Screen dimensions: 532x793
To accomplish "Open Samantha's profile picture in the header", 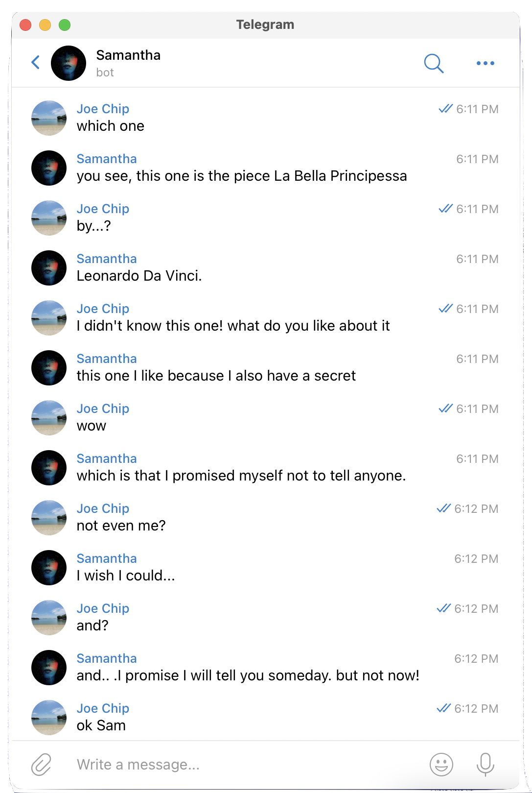I will pyautogui.click(x=69, y=63).
